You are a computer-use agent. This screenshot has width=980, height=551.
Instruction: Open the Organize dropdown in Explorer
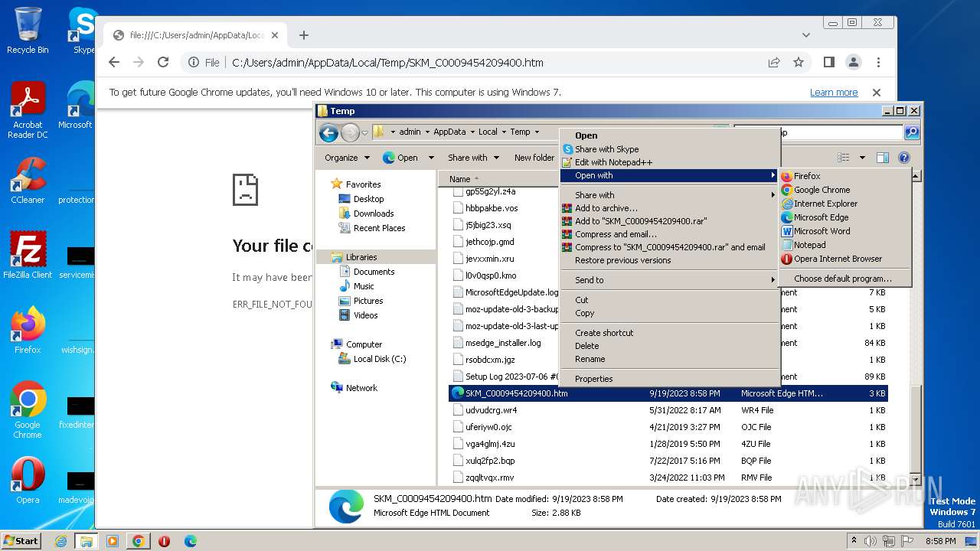tap(347, 158)
